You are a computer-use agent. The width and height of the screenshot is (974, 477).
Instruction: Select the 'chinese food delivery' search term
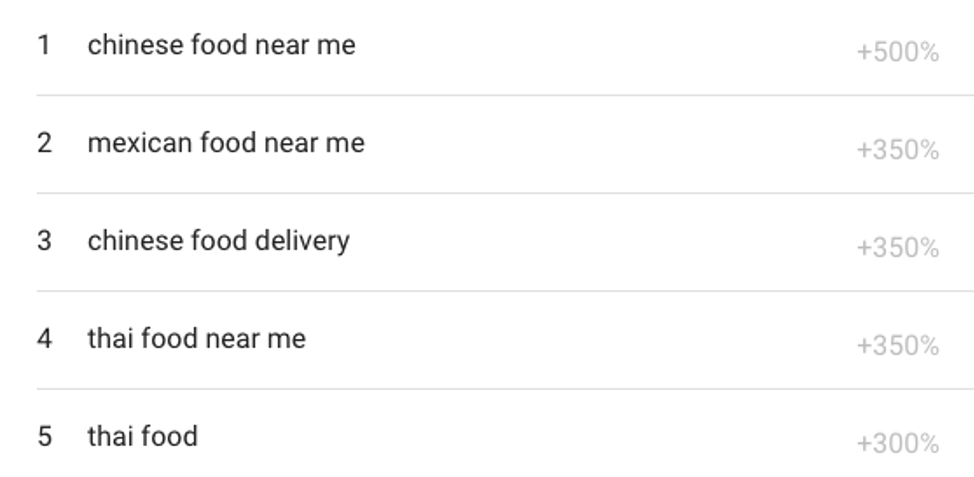219,242
